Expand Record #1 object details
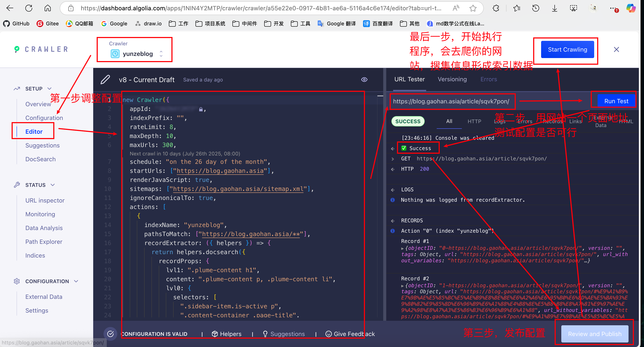 (x=402, y=249)
